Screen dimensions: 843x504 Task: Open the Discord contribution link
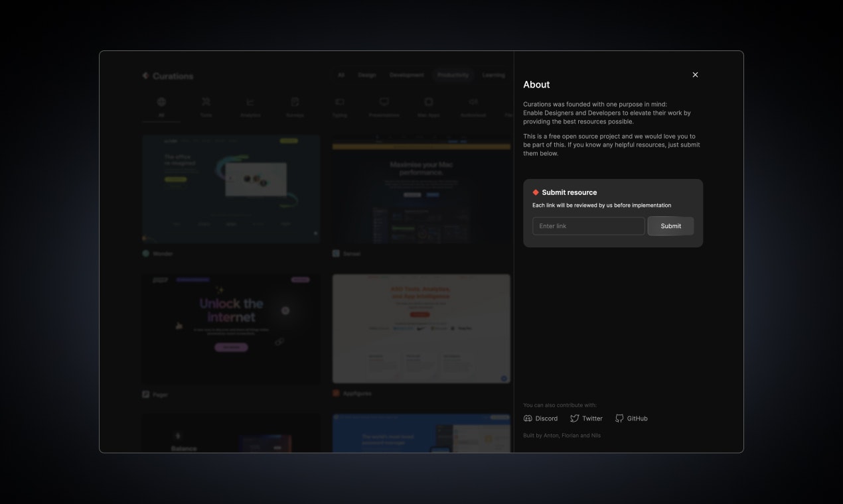click(540, 418)
